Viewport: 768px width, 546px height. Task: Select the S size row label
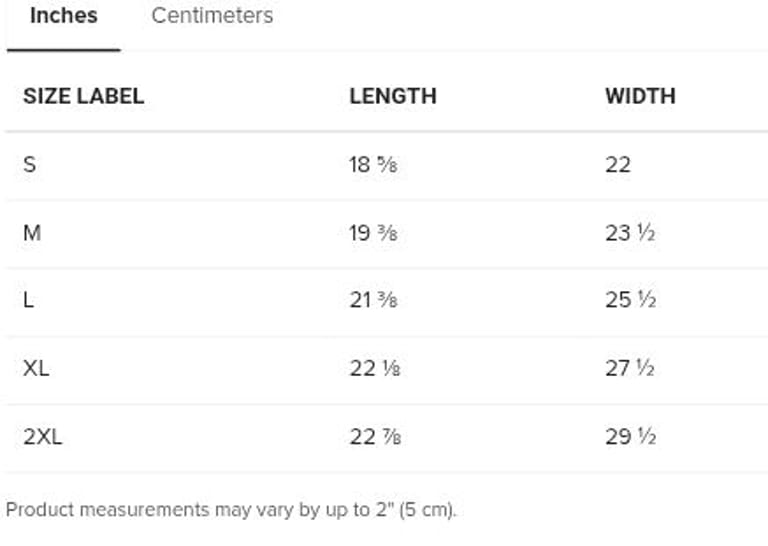click(x=30, y=164)
